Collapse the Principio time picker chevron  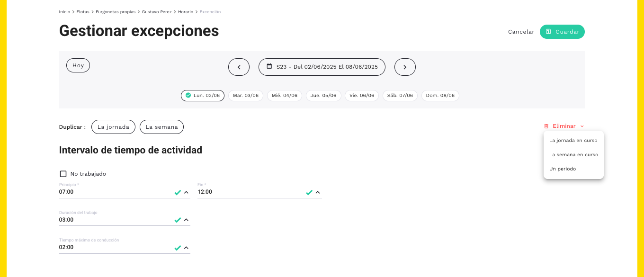[x=186, y=192]
